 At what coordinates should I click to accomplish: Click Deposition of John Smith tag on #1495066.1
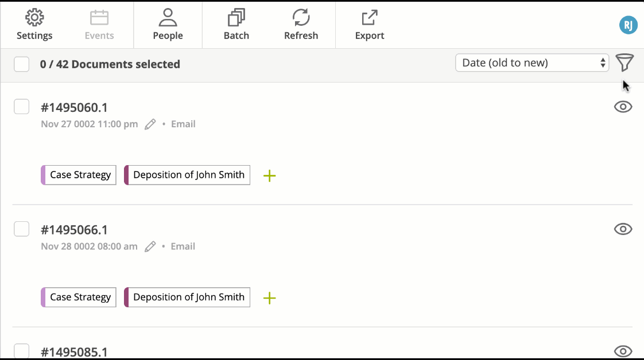[x=187, y=298]
